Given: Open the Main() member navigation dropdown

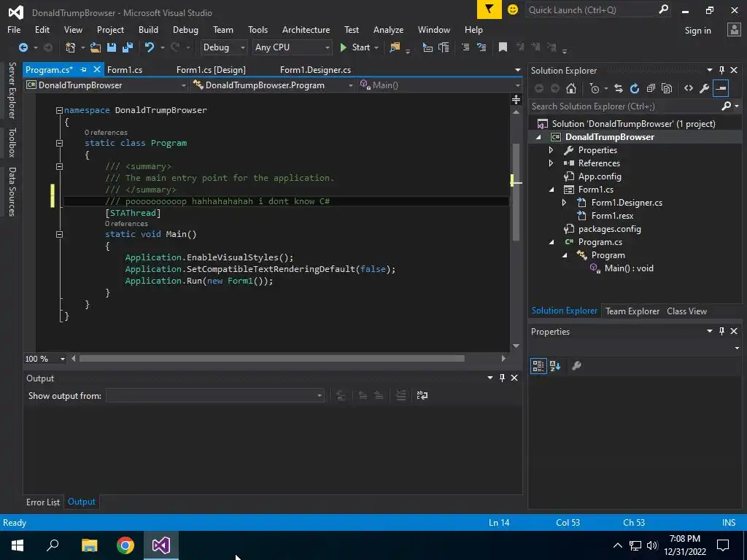Looking at the screenshot, I should [438, 85].
